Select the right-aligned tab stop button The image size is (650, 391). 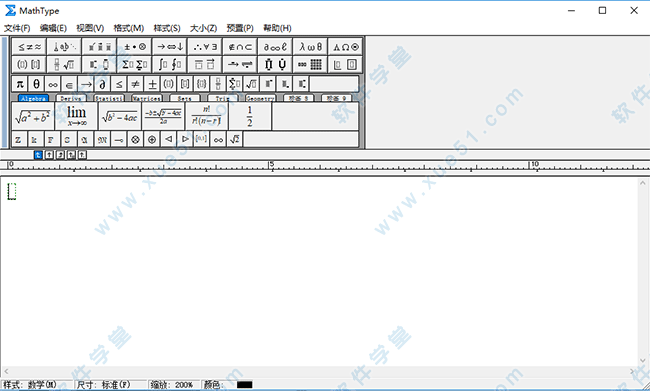(61, 155)
